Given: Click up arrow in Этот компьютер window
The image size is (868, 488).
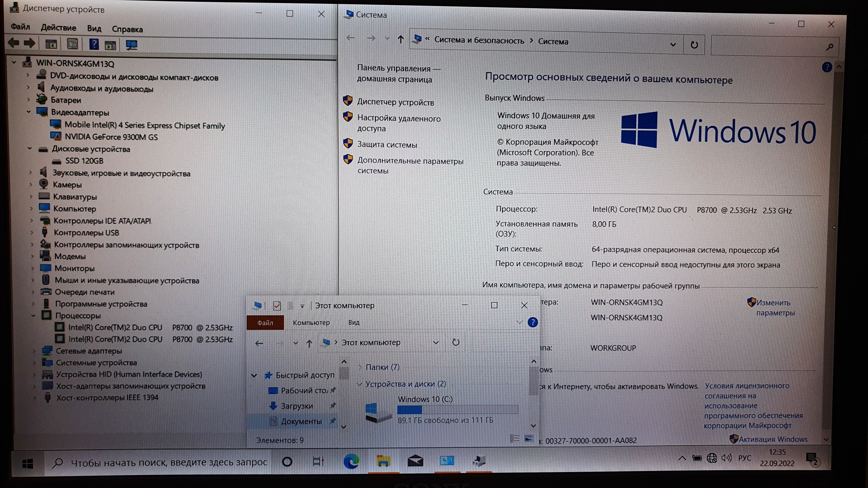Looking at the screenshot, I should coord(309,344).
